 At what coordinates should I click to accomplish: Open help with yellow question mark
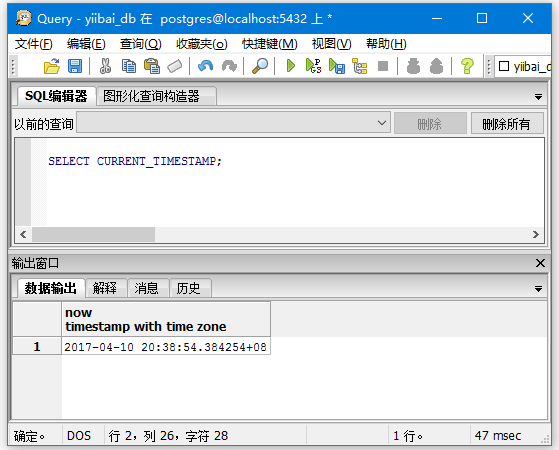click(x=467, y=66)
